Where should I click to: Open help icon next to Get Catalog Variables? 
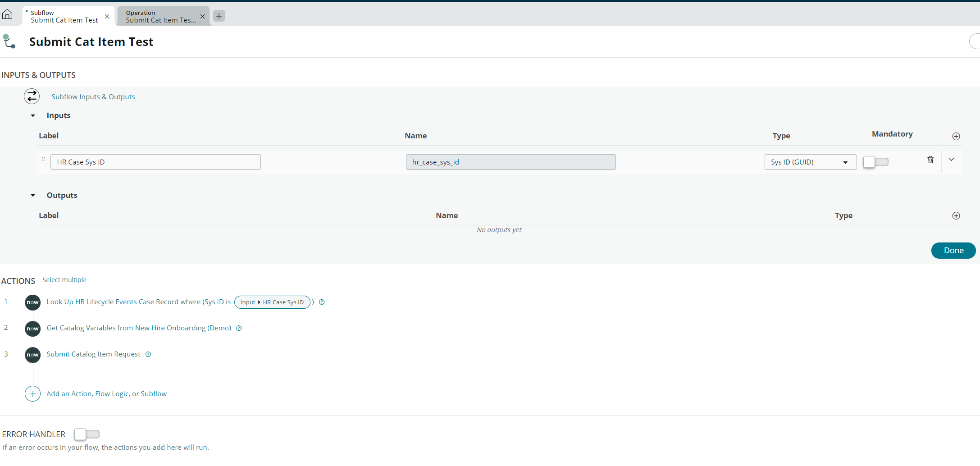(239, 328)
